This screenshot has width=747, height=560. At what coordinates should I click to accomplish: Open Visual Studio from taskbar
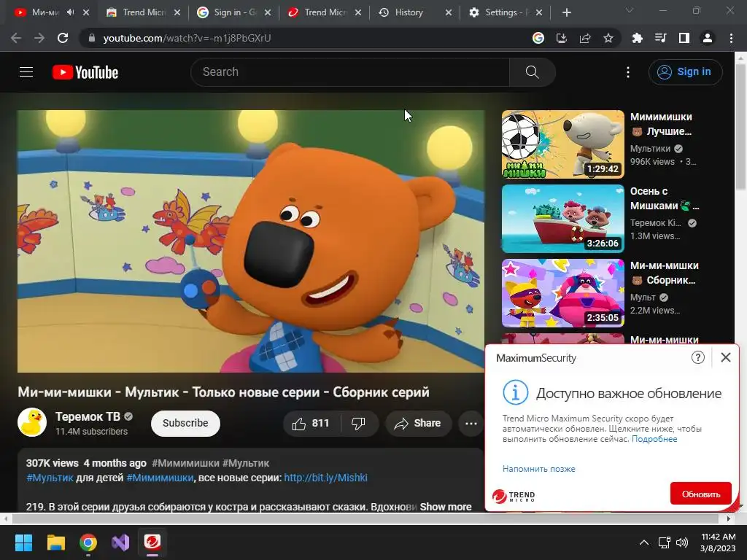(120, 542)
